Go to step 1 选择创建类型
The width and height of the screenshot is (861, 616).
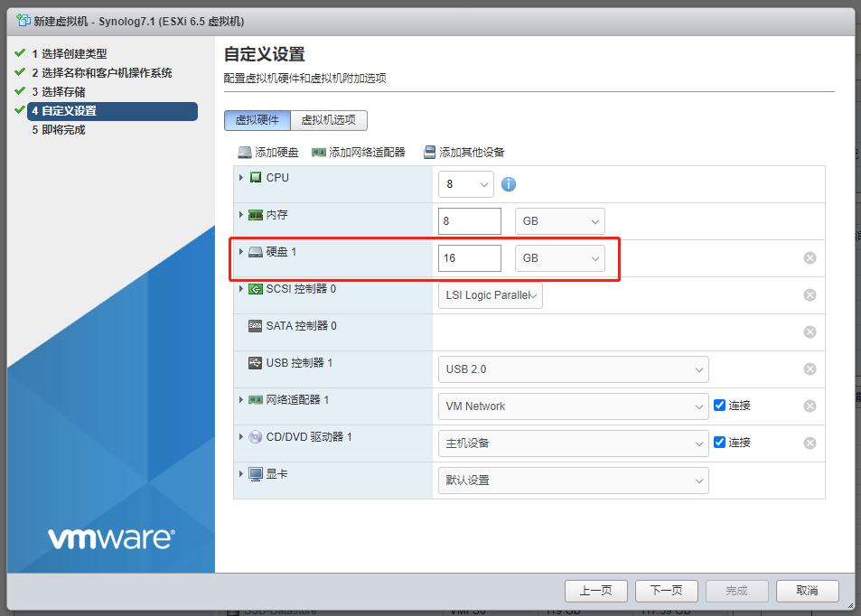coord(70,54)
